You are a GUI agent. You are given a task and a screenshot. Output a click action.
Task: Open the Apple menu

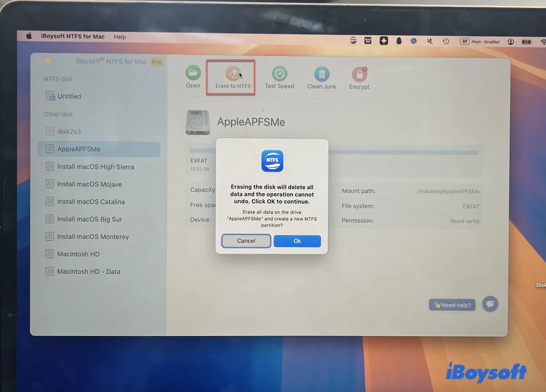pyautogui.click(x=29, y=36)
